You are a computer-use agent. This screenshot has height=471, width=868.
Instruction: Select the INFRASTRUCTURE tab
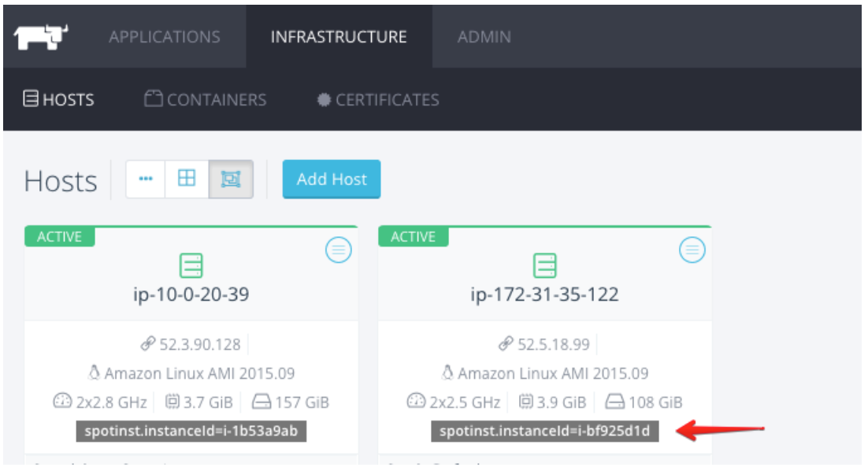pyautogui.click(x=339, y=37)
